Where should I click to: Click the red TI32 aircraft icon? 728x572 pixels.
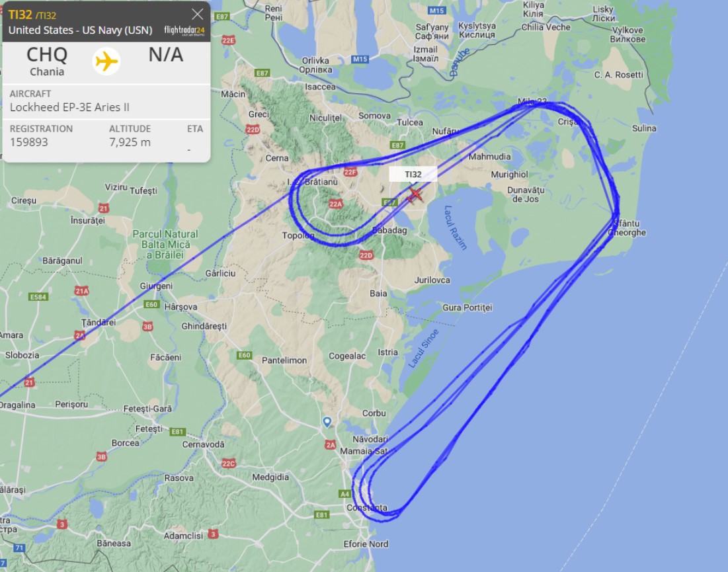(x=414, y=194)
